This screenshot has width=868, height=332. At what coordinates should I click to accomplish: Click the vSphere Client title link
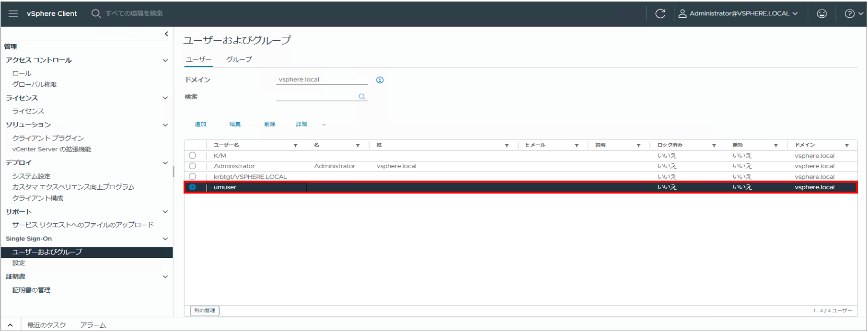click(52, 13)
